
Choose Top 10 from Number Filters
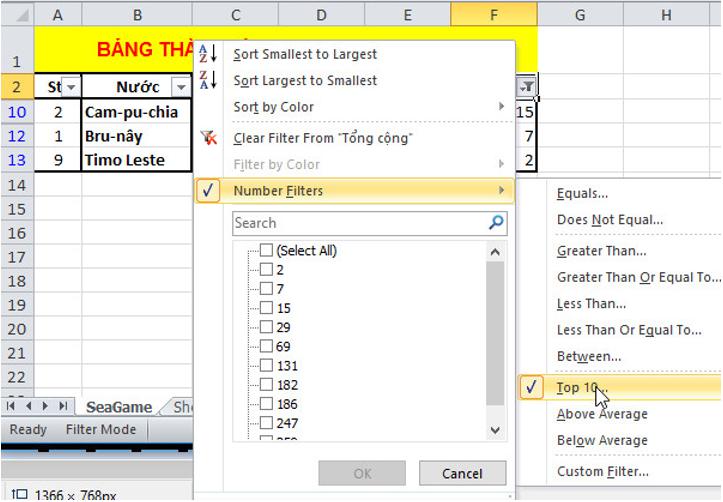[582, 388]
